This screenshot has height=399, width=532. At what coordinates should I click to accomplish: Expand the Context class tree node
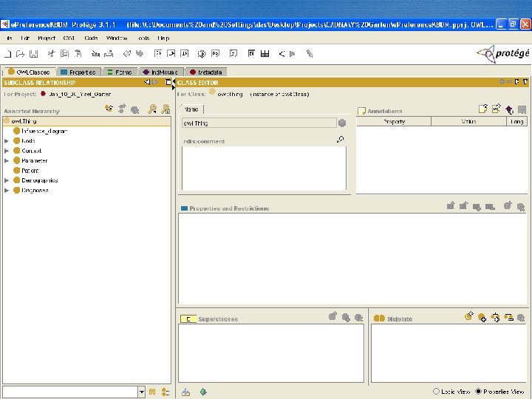7,151
